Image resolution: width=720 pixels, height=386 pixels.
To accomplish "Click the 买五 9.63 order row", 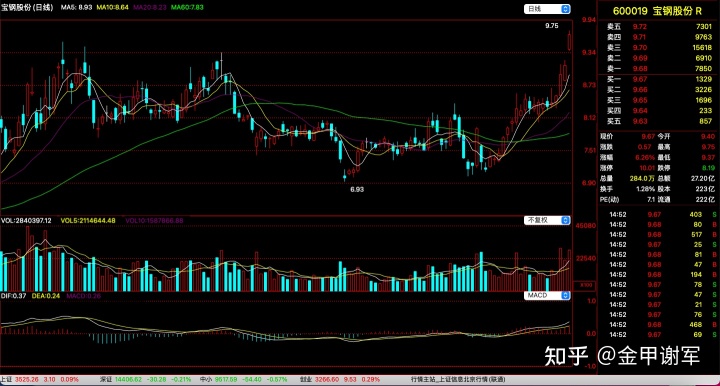I will coord(659,122).
